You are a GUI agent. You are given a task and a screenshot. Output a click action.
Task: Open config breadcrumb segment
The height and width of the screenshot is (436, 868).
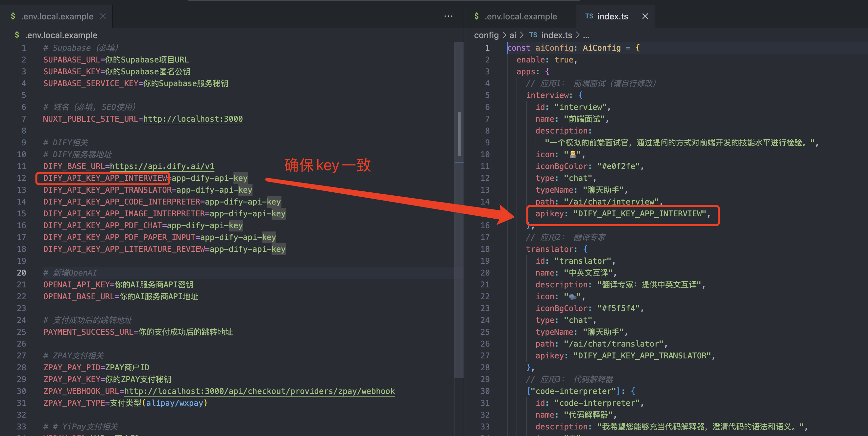point(486,35)
